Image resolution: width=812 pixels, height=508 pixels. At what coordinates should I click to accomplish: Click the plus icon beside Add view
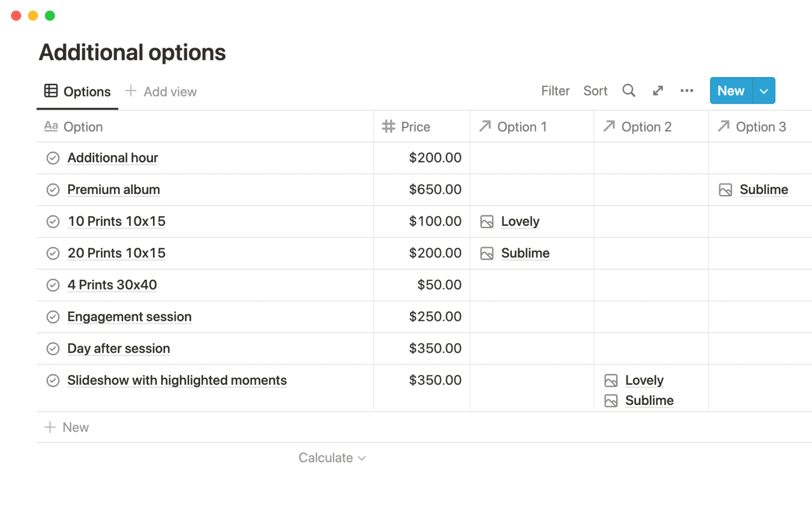[131, 91]
